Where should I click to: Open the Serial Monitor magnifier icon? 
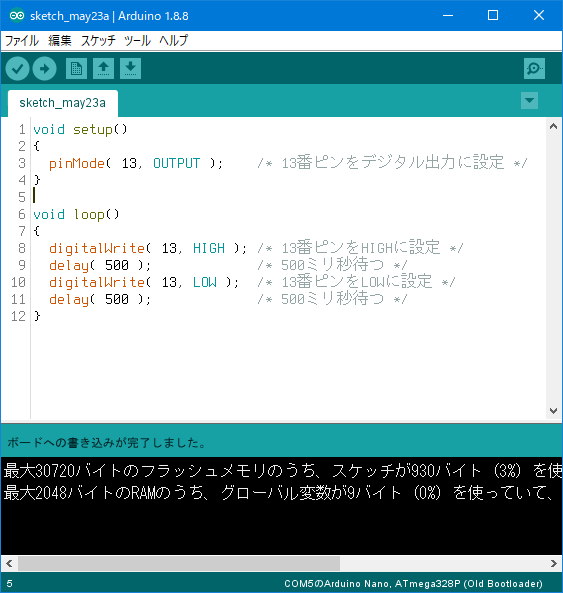pyautogui.click(x=534, y=68)
